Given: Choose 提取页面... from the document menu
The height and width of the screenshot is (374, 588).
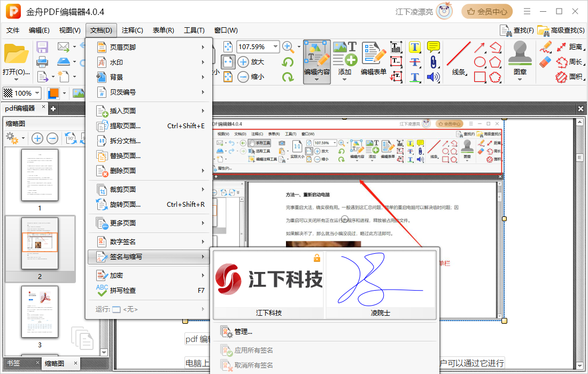Looking at the screenshot, I should click(149, 126).
